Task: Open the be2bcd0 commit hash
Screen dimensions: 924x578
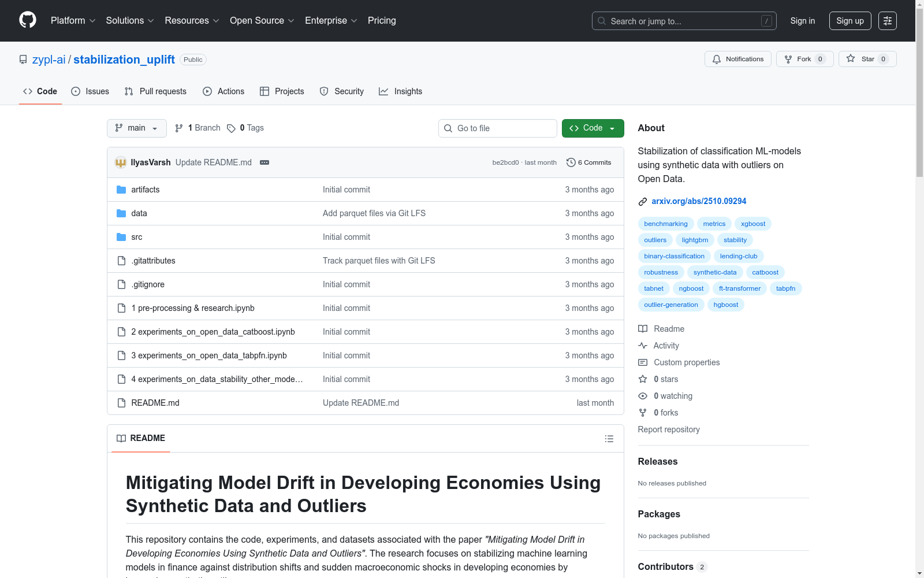Action: point(505,163)
